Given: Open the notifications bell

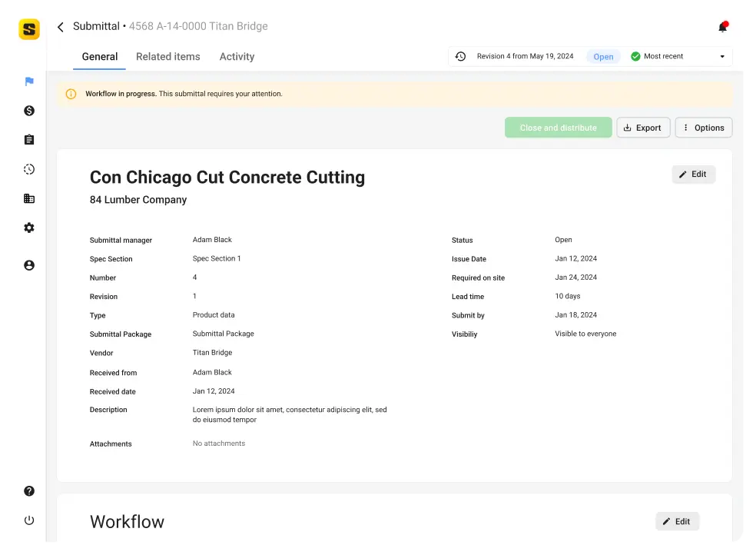Looking at the screenshot, I should (x=722, y=27).
